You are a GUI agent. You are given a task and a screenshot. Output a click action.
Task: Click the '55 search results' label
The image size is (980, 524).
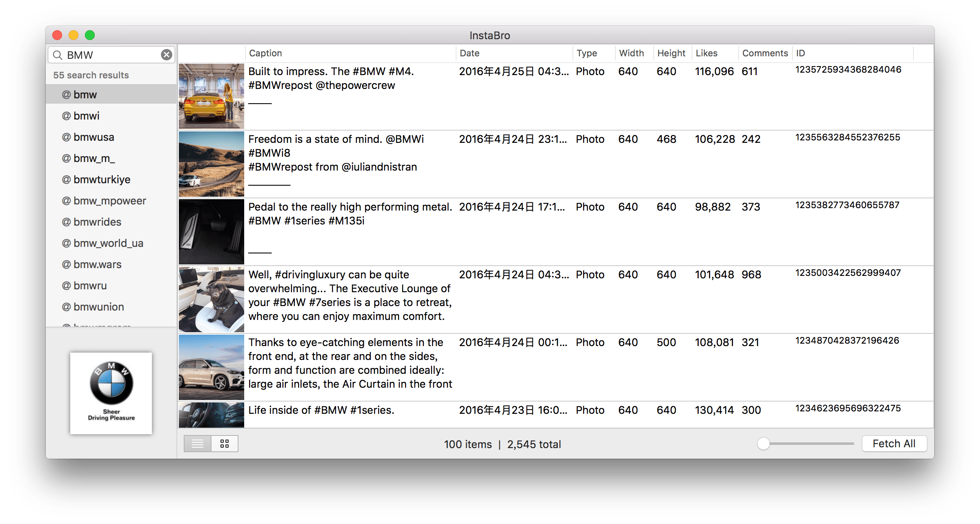[x=91, y=75]
